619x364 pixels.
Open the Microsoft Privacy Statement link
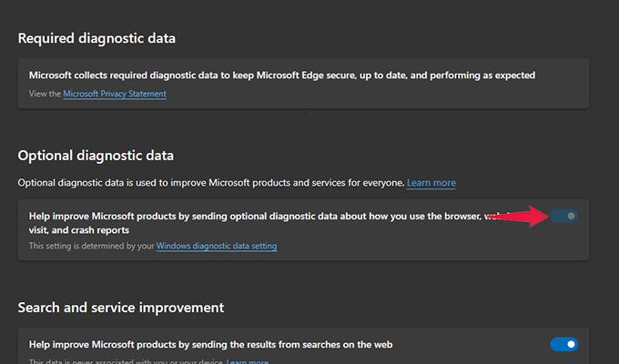(115, 94)
